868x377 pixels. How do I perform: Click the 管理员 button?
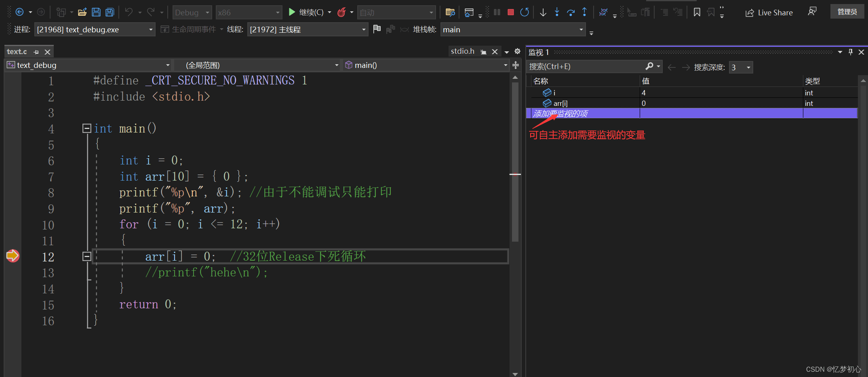[x=847, y=12]
